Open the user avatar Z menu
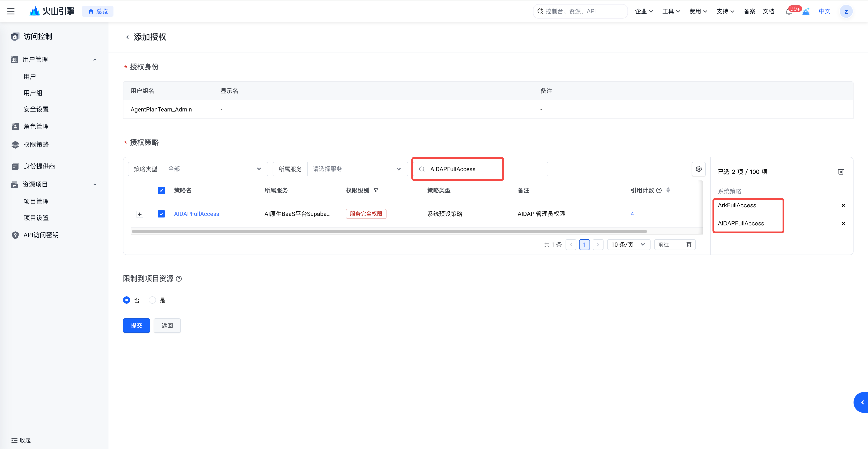This screenshot has height=449, width=868. tap(846, 12)
